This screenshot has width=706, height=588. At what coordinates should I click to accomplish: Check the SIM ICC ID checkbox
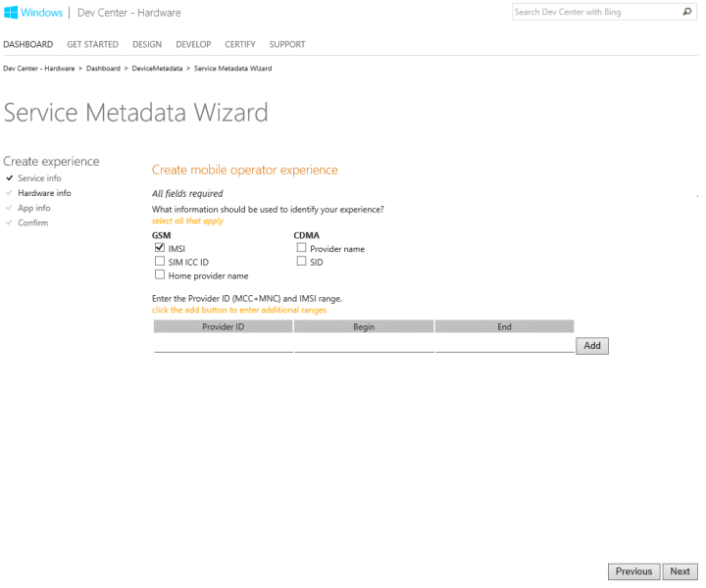click(x=160, y=261)
